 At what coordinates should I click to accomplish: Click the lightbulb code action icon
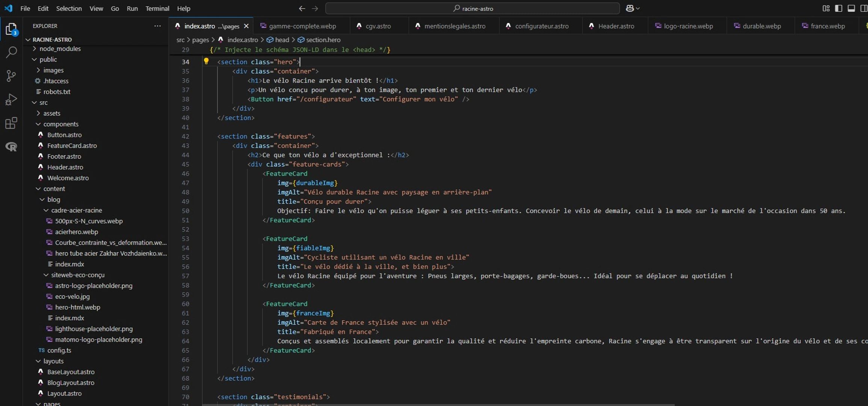[x=206, y=61]
